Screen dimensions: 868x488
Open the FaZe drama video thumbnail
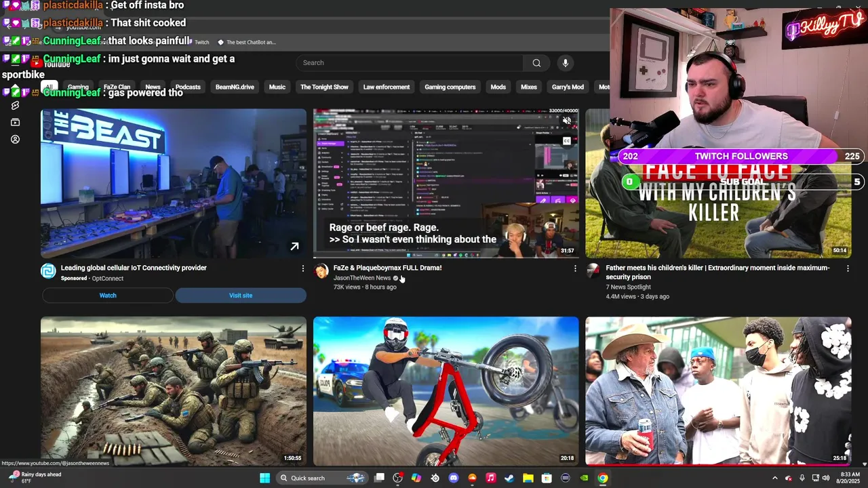446,184
